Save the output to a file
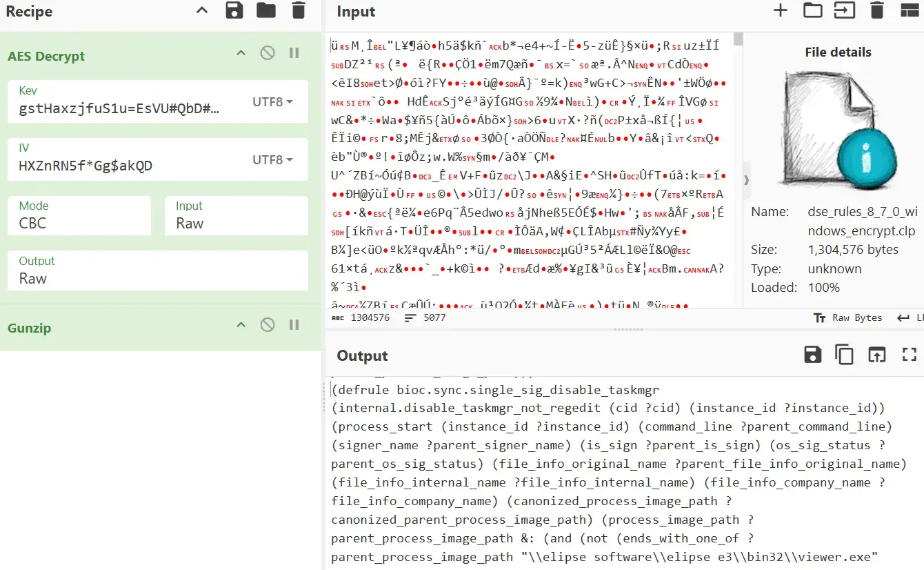 [x=813, y=354]
